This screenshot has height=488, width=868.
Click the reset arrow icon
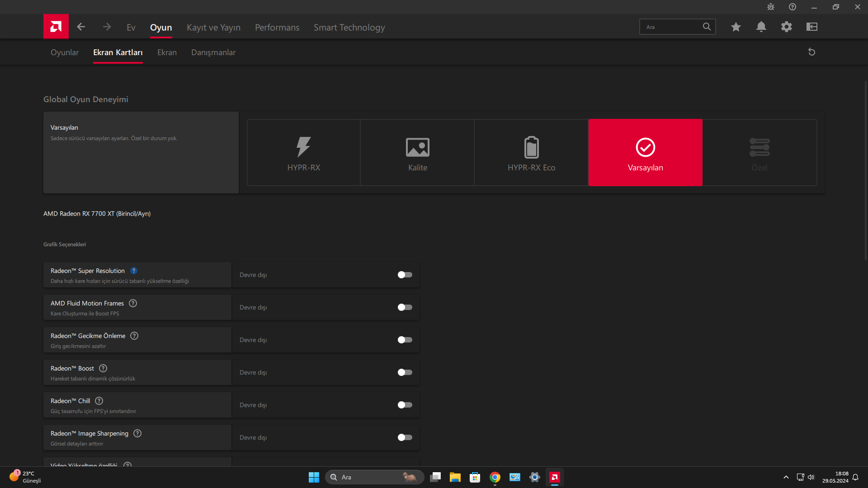(x=811, y=52)
